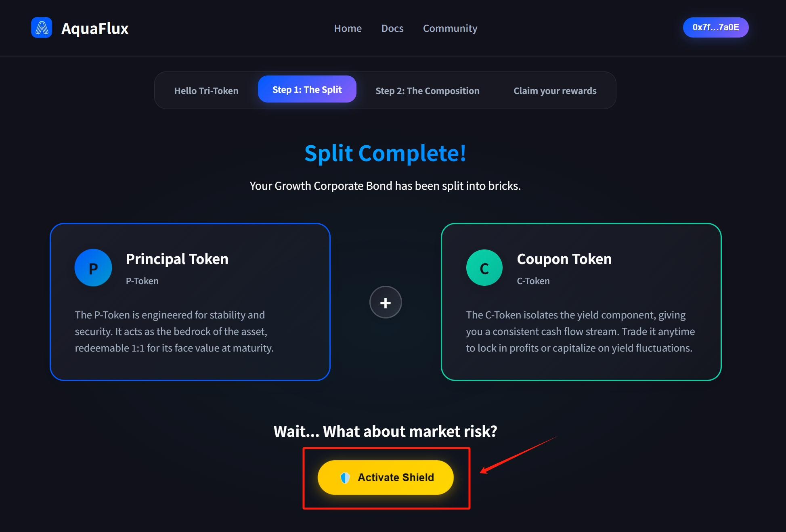The width and height of the screenshot is (786, 532).
Task: Select the Principal Token card
Action: point(190,302)
